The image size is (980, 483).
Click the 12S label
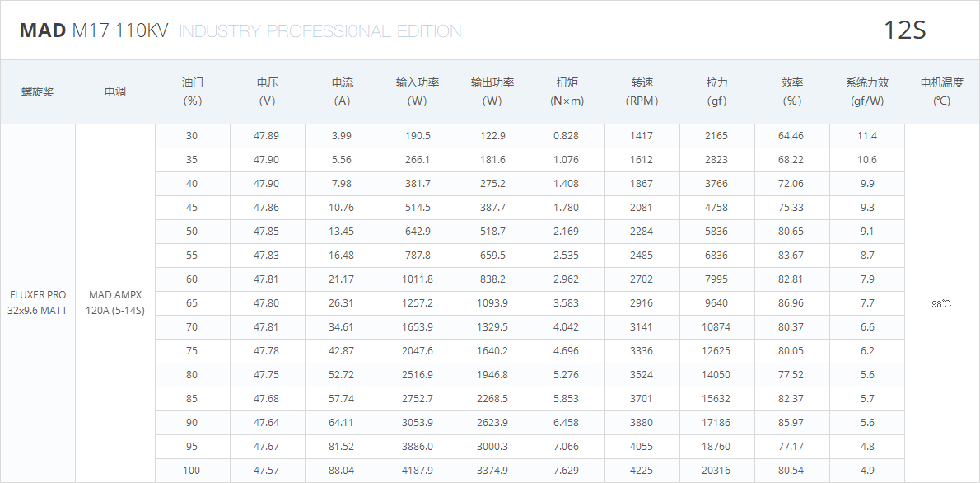point(904,30)
